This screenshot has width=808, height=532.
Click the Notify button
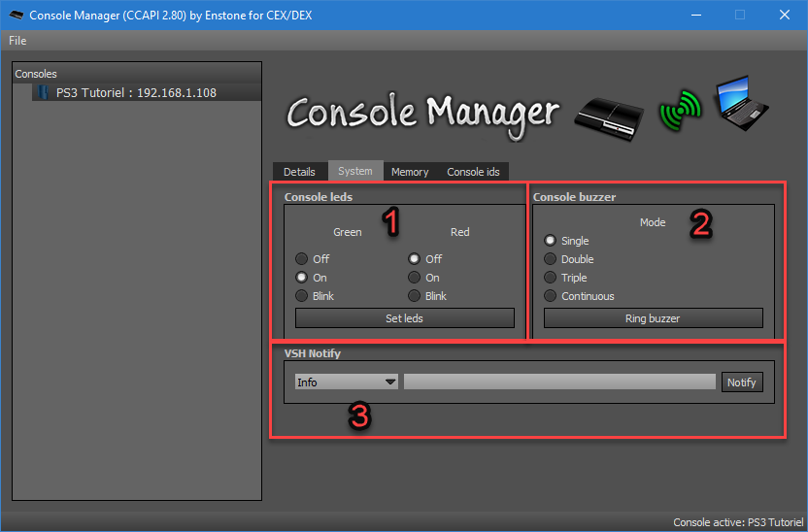[742, 382]
